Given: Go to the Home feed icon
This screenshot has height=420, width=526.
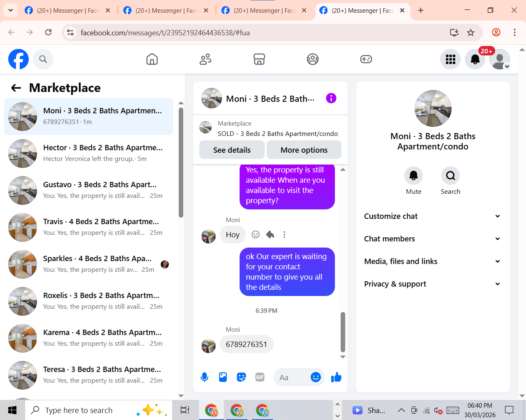Looking at the screenshot, I should (x=152, y=59).
